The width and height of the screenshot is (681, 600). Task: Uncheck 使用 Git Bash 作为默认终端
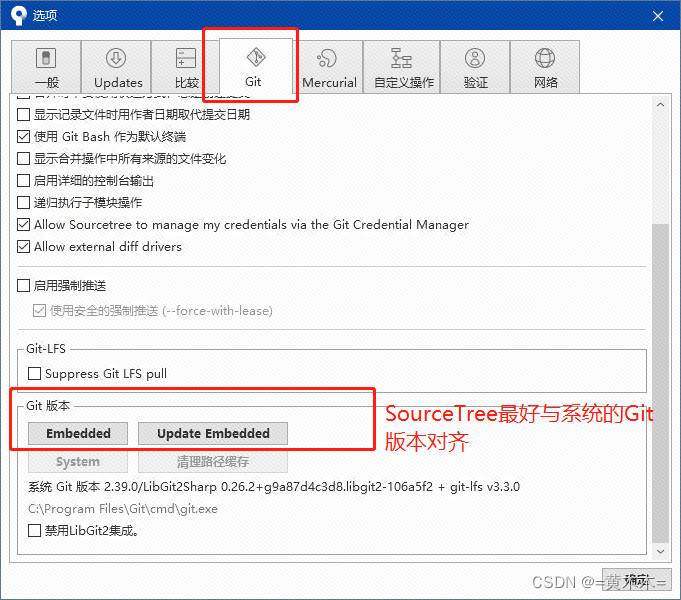pyautogui.click(x=23, y=137)
